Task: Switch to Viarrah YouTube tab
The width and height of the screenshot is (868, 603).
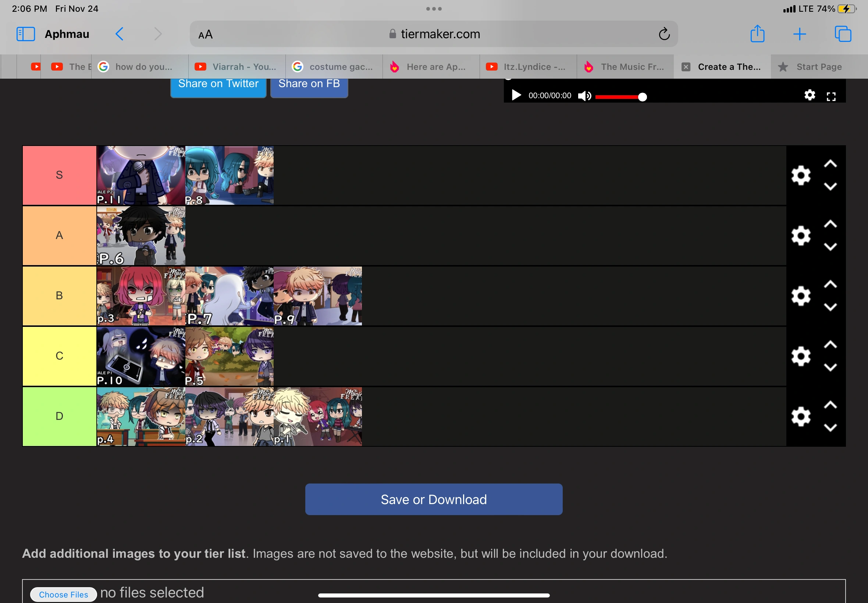Action: pos(237,67)
